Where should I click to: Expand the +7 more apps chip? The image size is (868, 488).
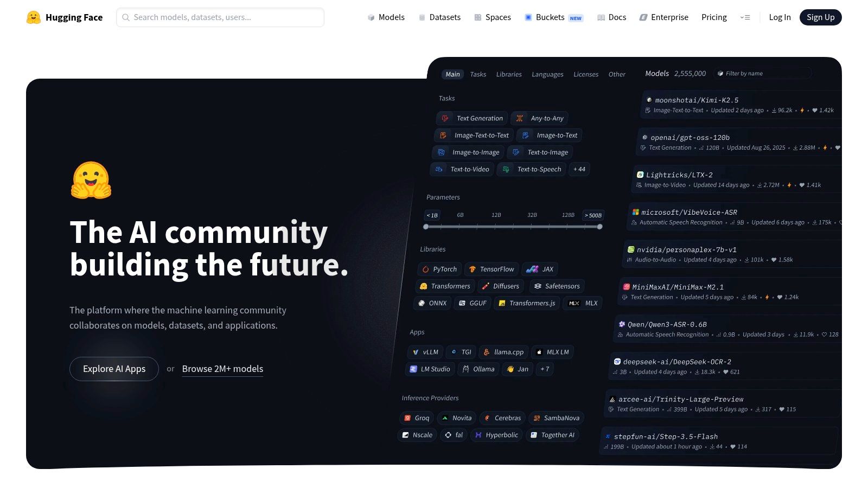pyautogui.click(x=545, y=369)
